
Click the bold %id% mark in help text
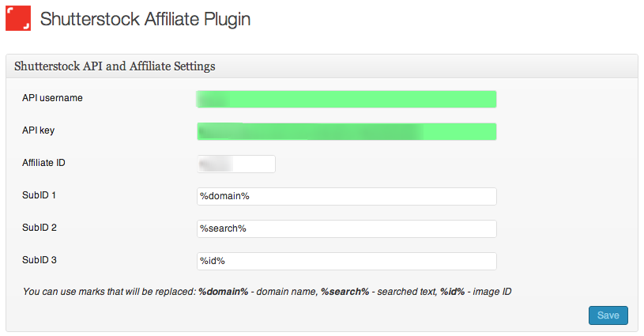(452, 293)
